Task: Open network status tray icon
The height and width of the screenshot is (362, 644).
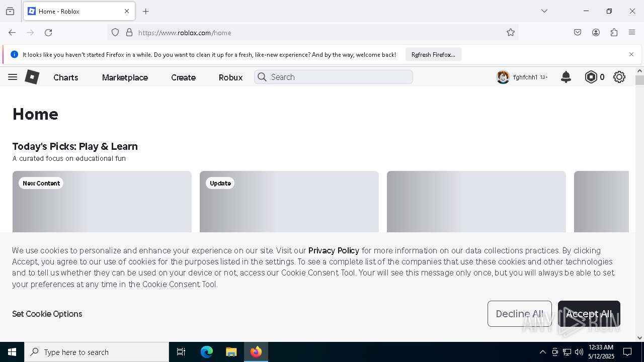Action: pos(567,352)
